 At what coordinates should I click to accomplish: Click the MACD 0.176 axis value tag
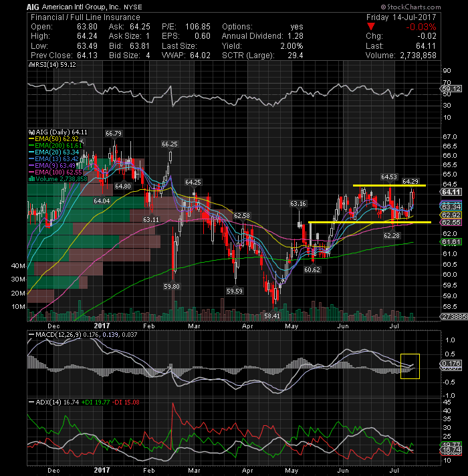pyautogui.click(x=451, y=364)
